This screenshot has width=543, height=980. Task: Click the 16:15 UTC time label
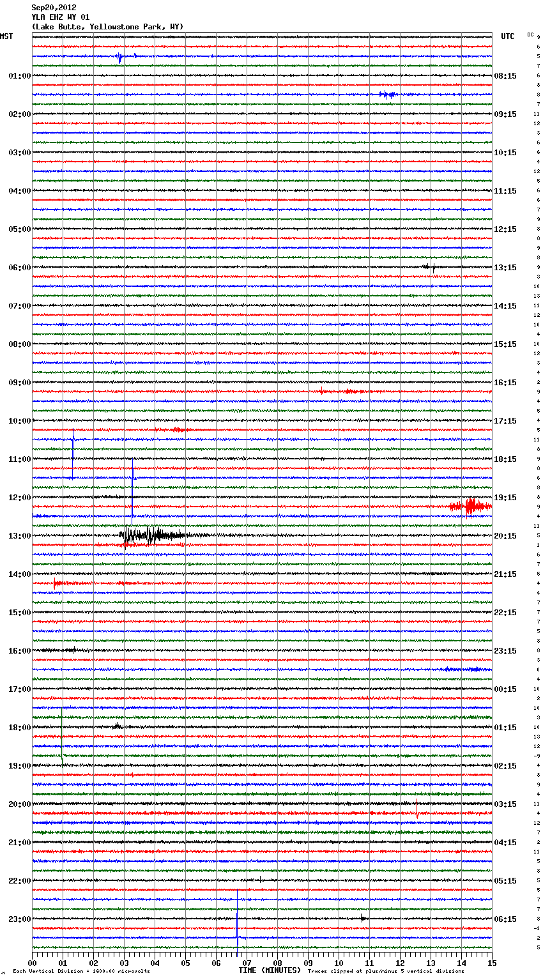505,383
